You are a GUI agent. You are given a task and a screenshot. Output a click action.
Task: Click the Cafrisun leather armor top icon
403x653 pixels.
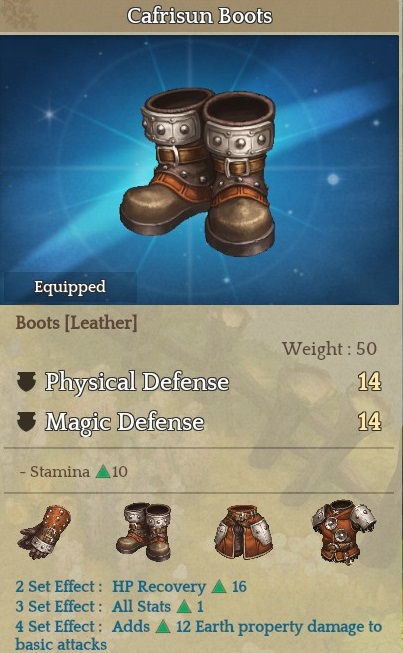click(343, 531)
